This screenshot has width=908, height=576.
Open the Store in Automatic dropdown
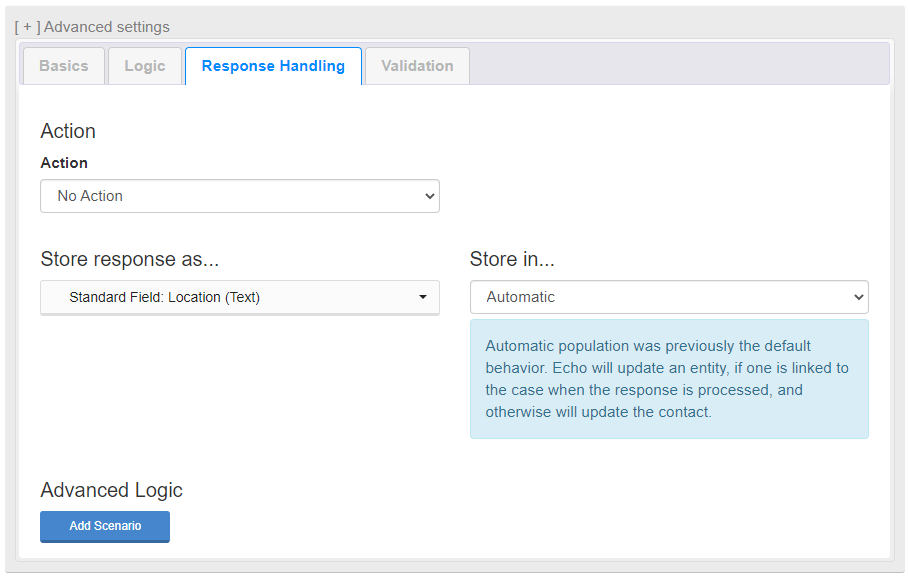pos(669,297)
